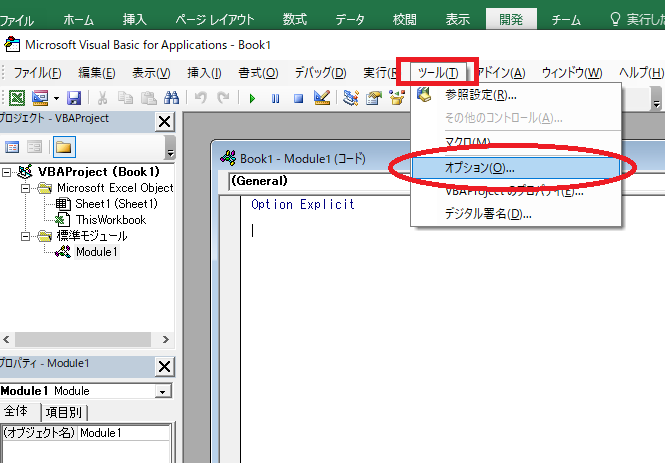This screenshot has height=463, width=665.
Task: Open Properties Window toolbar icon
Action: (374, 98)
